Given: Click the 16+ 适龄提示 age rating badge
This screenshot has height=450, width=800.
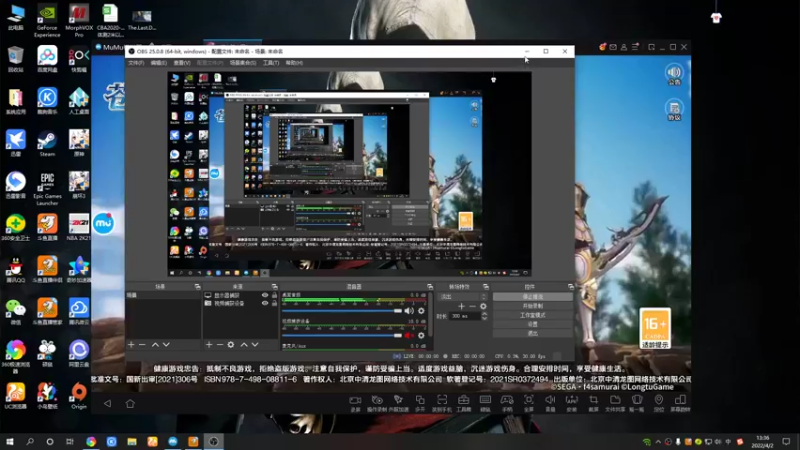Looking at the screenshot, I should 655,328.
